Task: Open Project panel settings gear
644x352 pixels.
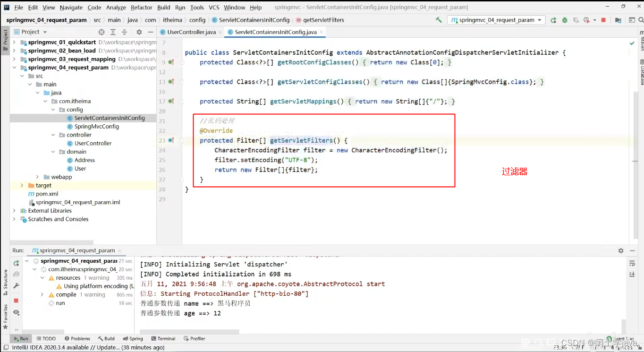Action: tap(139, 32)
